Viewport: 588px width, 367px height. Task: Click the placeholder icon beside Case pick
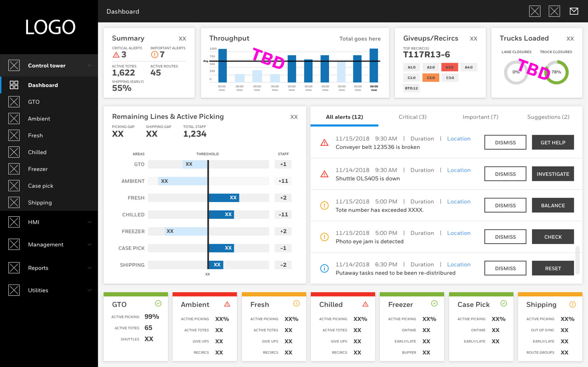[x=14, y=186]
